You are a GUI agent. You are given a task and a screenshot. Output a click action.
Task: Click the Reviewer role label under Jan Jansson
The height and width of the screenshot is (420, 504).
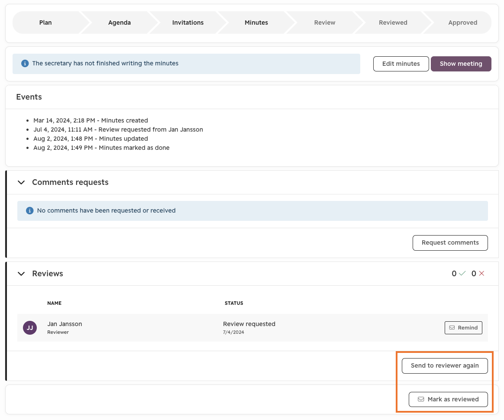[58, 332]
